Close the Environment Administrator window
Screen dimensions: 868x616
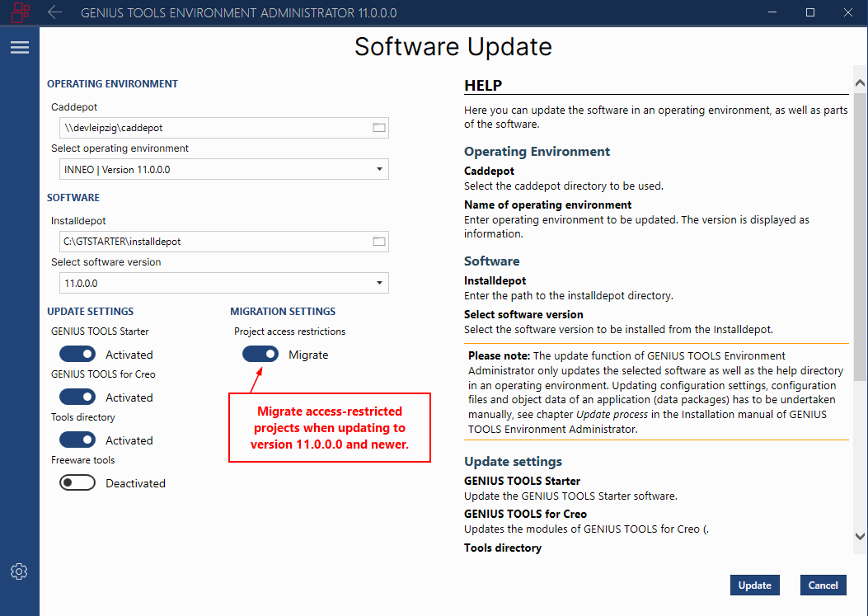point(847,12)
